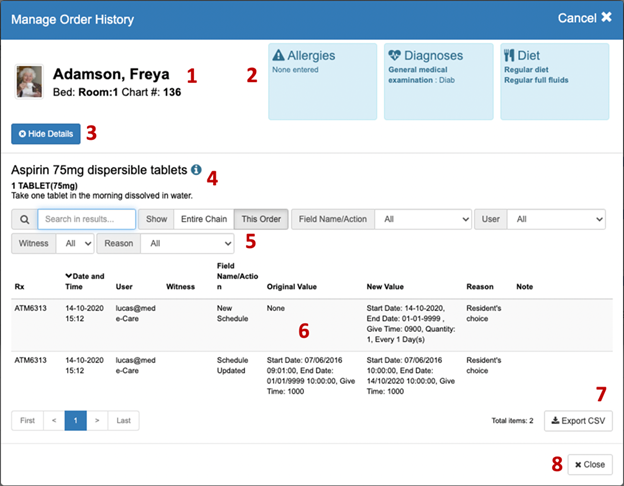The height and width of the screenshot is (486, 624).
Task: Click Freya Adamson's profile photo
Action: pos(30,83)
